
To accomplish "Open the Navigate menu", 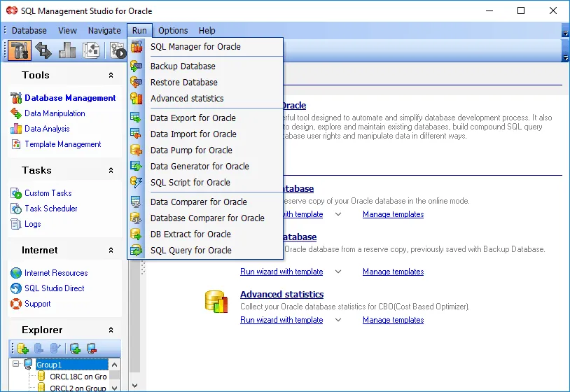I will click(104, 31).
